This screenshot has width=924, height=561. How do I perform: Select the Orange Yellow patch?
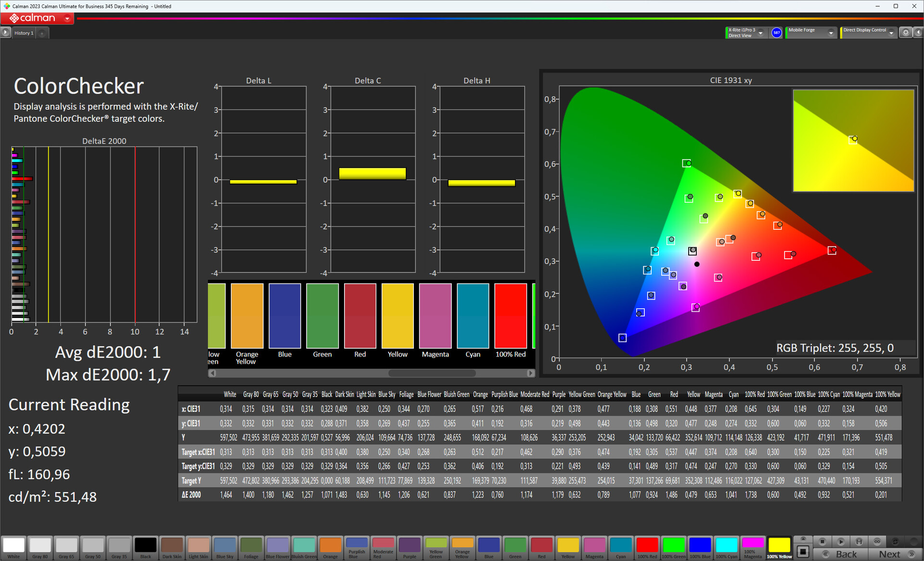pos(462,548)
